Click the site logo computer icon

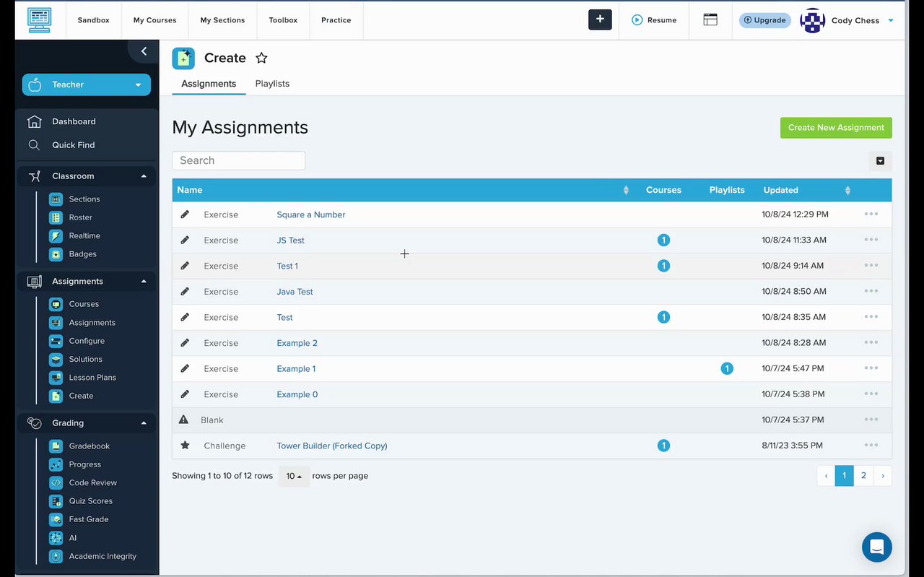pos(39,19)
